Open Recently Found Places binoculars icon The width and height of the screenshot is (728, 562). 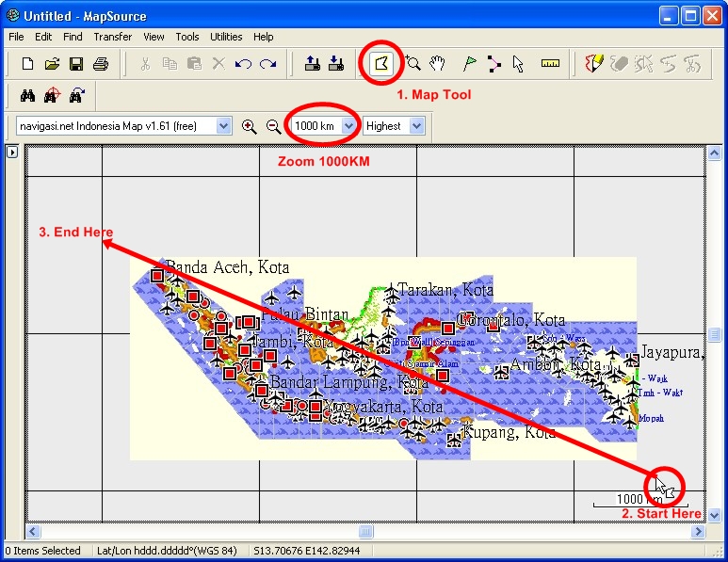tap(76, 96)
